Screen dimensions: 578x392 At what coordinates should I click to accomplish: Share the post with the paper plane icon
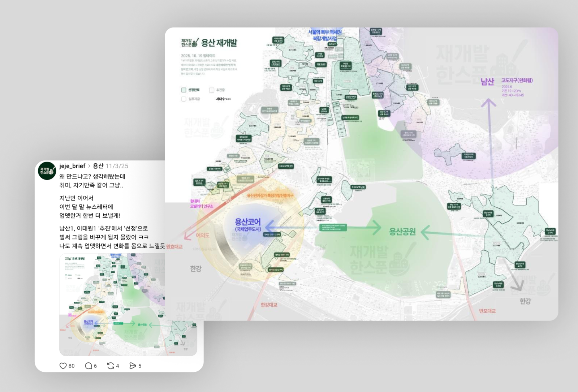(x=133, y=366)
